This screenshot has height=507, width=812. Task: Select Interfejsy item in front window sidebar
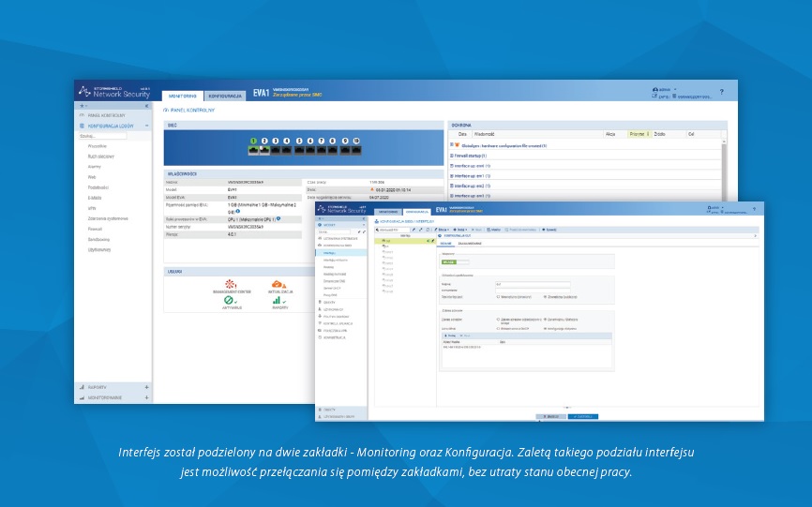(x=340, y=253)
